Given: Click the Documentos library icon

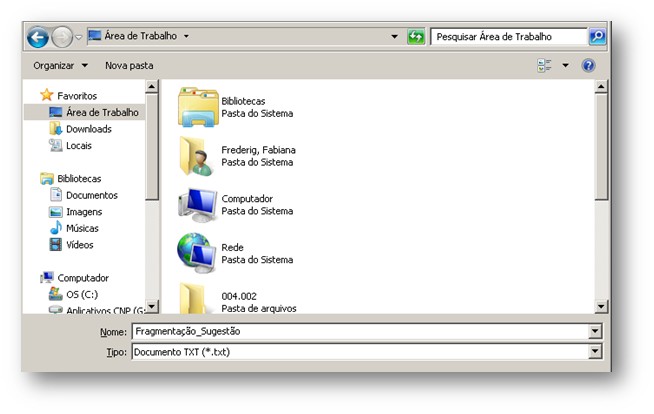Looking at the screenshot, I should coord(55,195).
